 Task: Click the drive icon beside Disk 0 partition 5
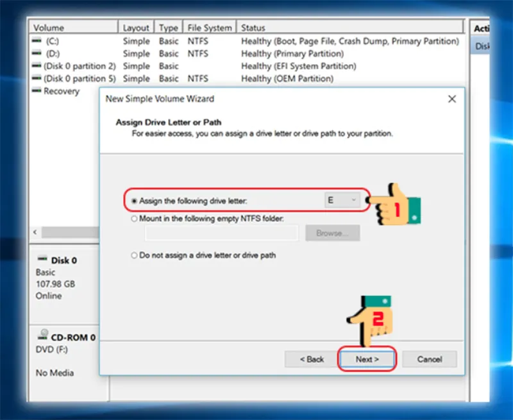coord(37,78)
